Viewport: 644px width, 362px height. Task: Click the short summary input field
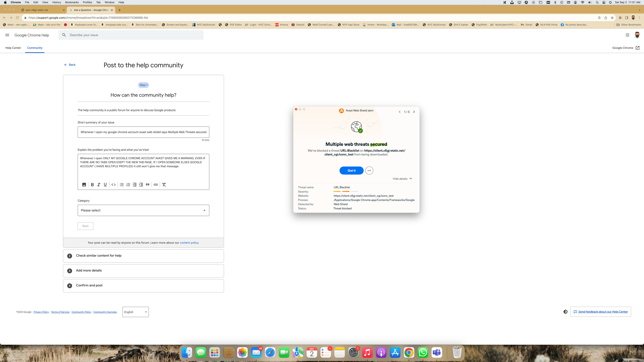coord(143,132)
